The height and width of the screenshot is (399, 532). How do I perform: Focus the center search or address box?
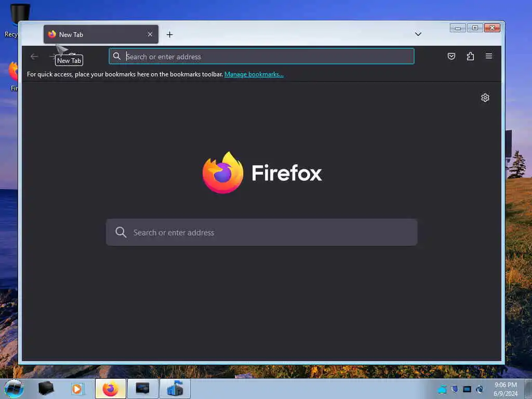[262, 232]
